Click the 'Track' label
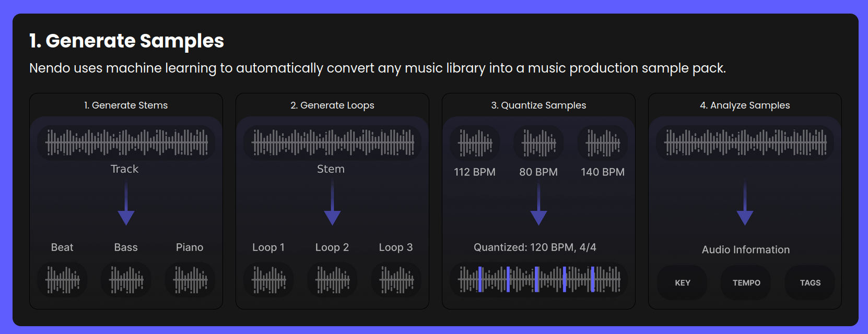Screen dimensions: 868x334 point(125,169)
